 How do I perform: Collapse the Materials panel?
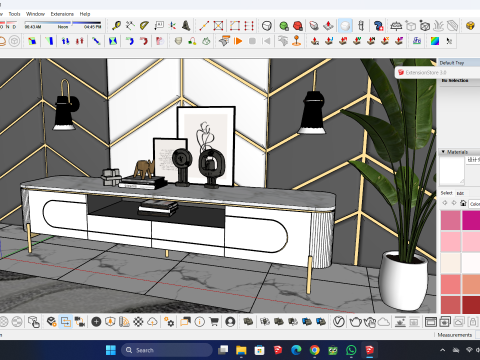click(x=443, y=152)
